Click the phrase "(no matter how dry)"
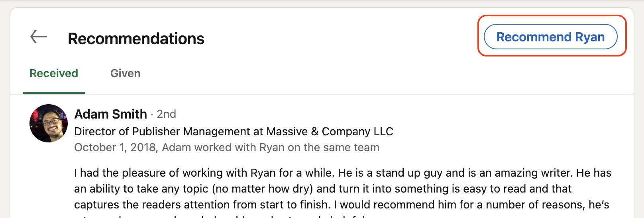Screen dimensions: 644x218 tap(262, 189)
